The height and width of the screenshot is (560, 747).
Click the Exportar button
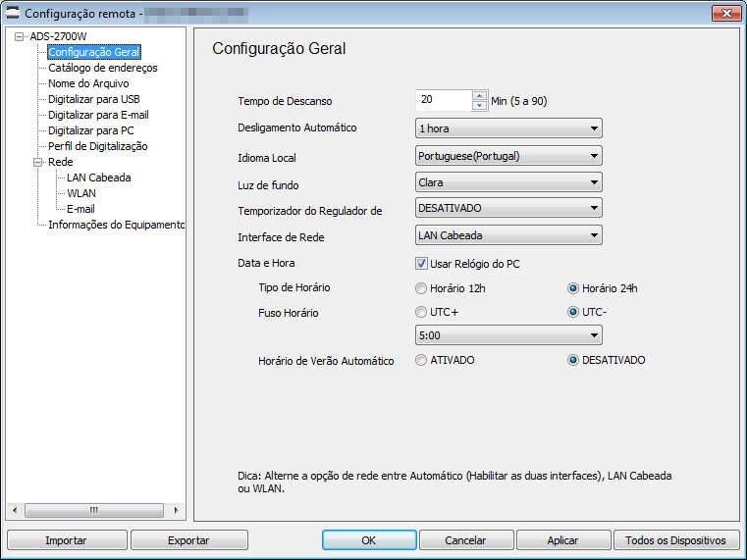click(x=189, y=540)
